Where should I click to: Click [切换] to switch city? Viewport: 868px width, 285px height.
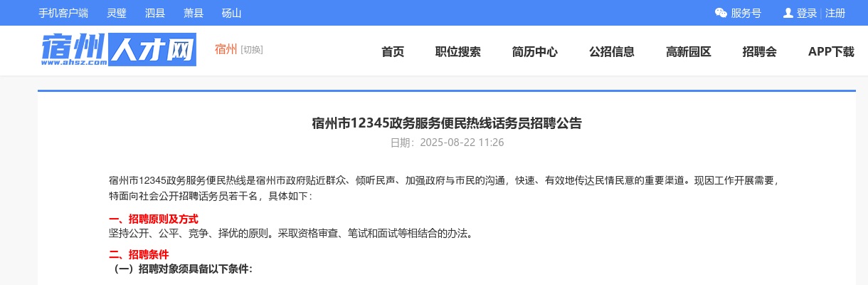point(252,50)
